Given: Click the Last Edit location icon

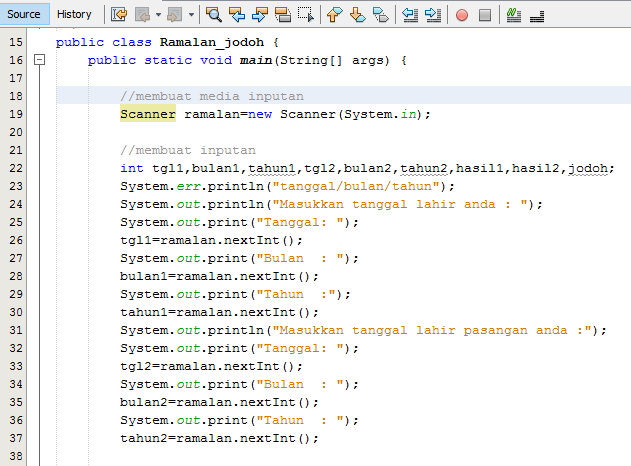Looking at the screenshot, I should (x=119, y=15).
